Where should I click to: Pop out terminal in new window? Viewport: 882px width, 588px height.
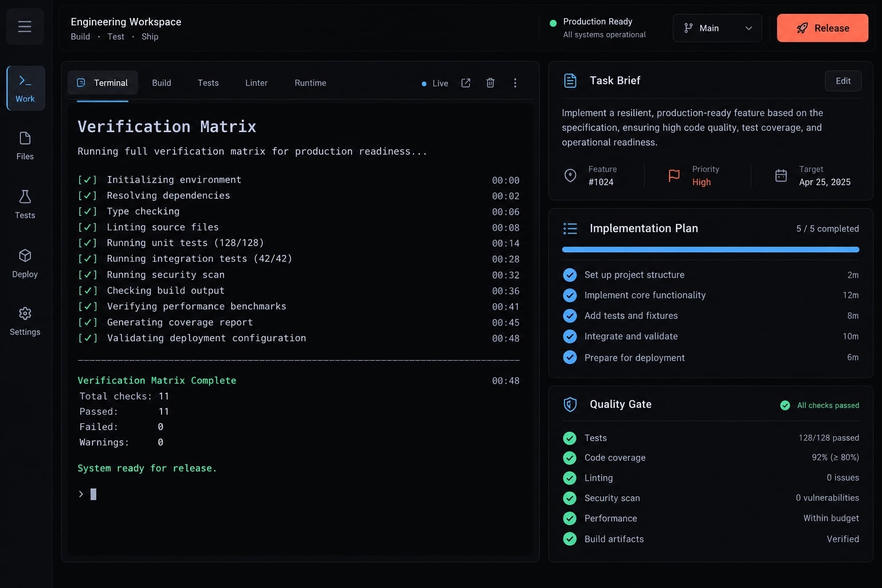coord(466,83)
